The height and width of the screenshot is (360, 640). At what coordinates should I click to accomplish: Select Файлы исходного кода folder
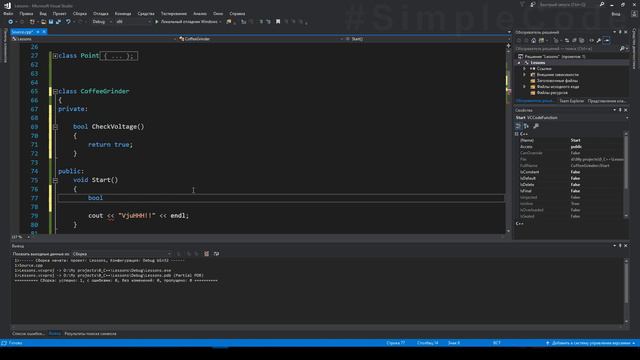[x=558, y=87]
